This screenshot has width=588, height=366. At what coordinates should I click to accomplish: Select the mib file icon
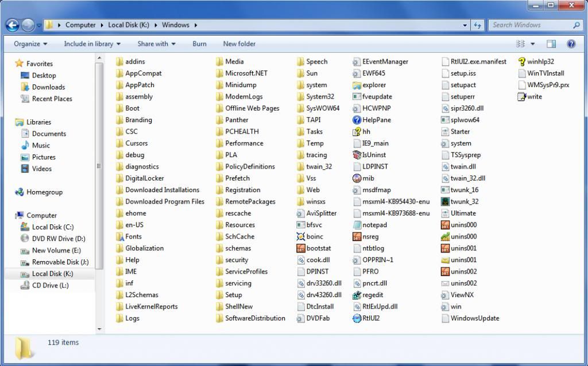(x=357, y=178)
